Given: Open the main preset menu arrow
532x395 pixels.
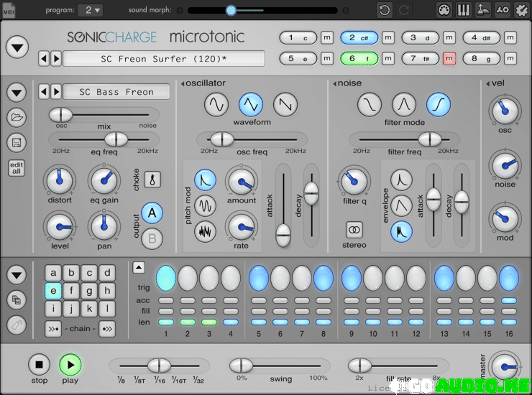Looking at the screenshot, I should 17,47.
